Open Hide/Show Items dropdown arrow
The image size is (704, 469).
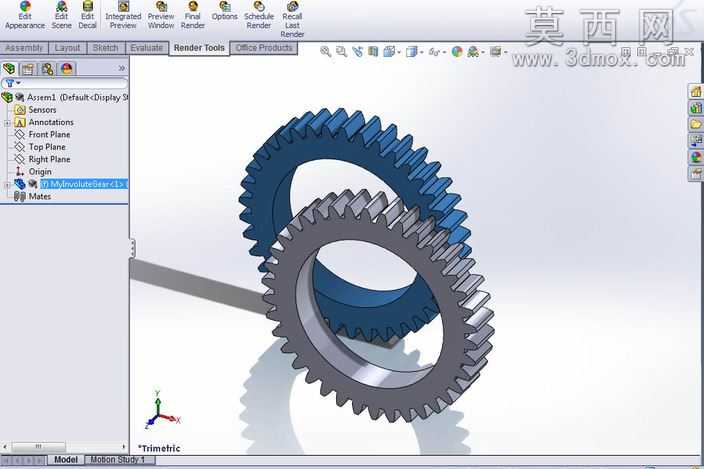[x=444, y=53]
